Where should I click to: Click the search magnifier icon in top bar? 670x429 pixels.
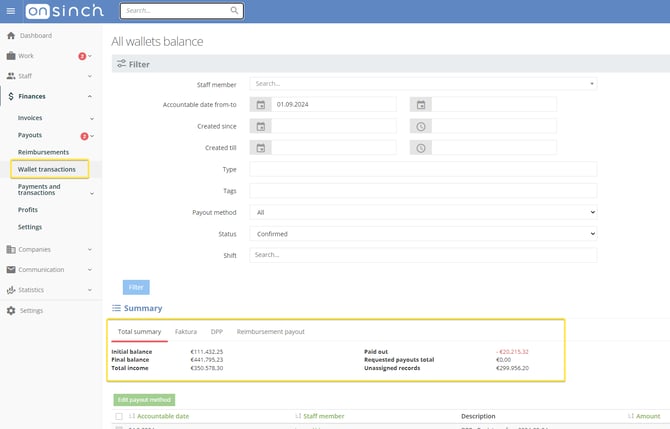click(234, 11)
